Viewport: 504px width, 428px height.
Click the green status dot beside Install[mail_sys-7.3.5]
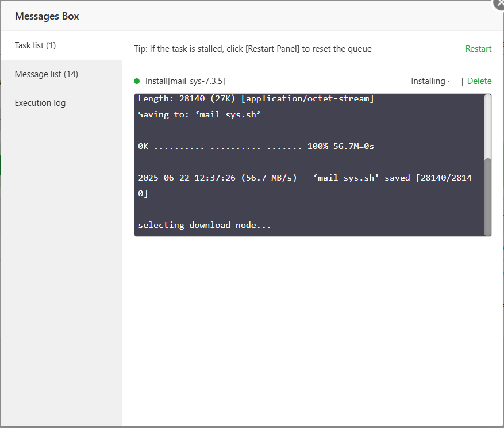tap(137, 81)
